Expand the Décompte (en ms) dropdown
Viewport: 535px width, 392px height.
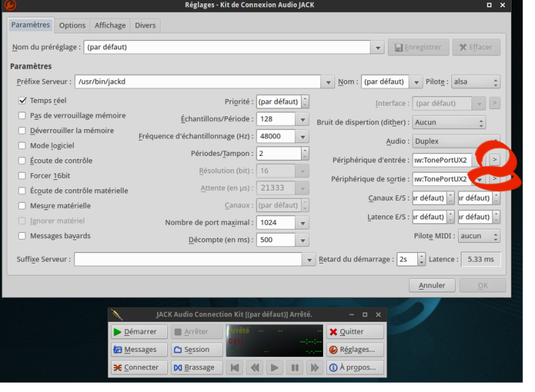tap(302, 240)
